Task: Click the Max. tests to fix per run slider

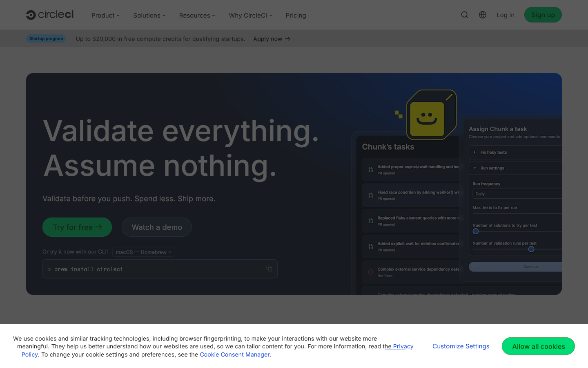Action: pyautogui.click(x=517, y=213)
